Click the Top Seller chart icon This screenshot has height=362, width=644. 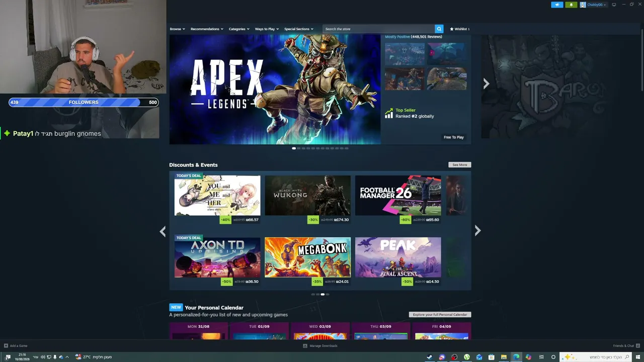(x=389, y=114)
